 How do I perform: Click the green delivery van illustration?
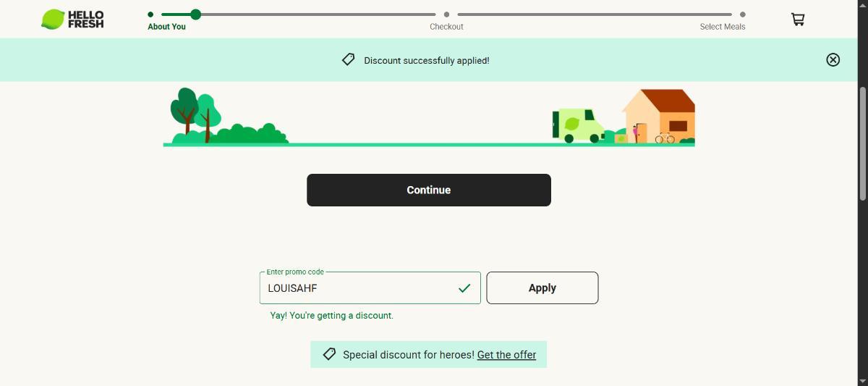(x=579, y=125)
